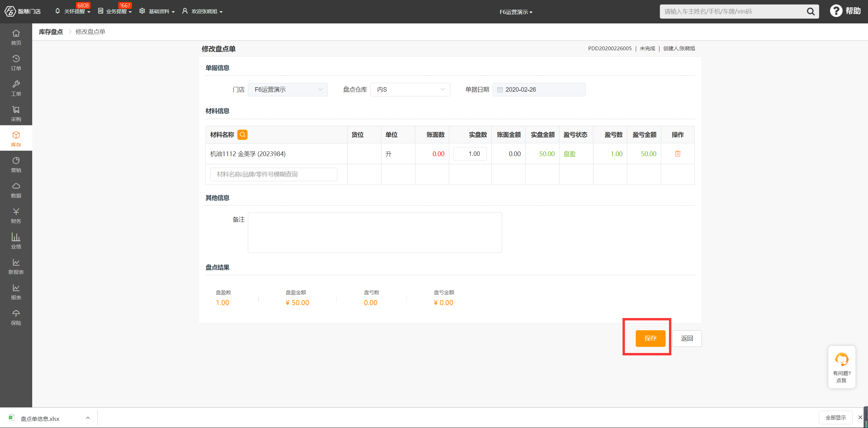
Task: Click the 盈亏金额 column header
Action: pyautogui.click(x=644, y=135)
